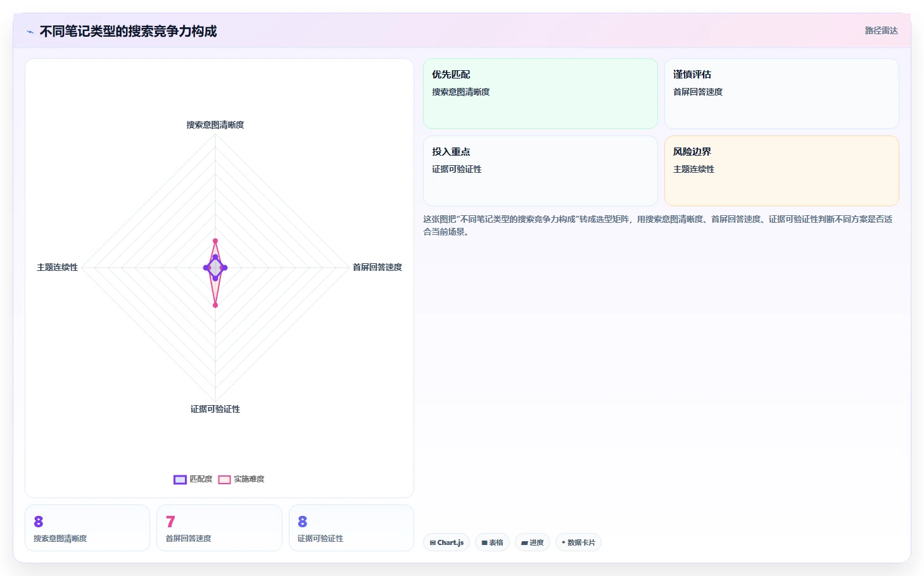The height and width of the screenshot is (576, 924).
Task: Open the 风险边界 card
Action: coord(782,171)
